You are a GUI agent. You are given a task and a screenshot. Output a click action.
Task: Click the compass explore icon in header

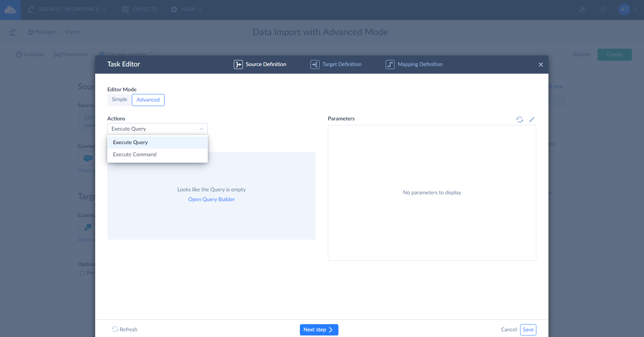tap(582, 10)
